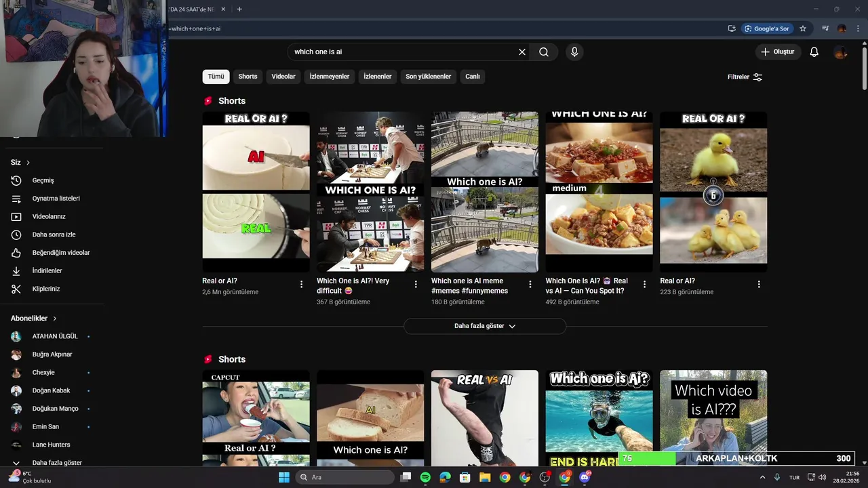This screenshot has width=868, height=488.
Task: Open options menu for Real or AI? 2,6 Mn short
Action: [302, 285]
